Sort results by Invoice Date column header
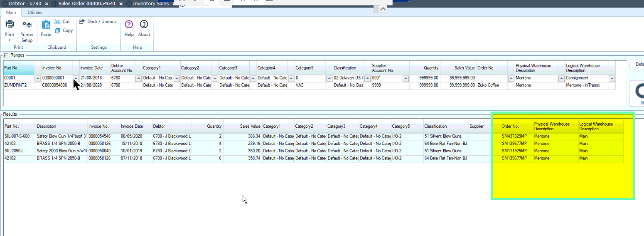This screenshot has width=644, height=236. tap(132, 126)
